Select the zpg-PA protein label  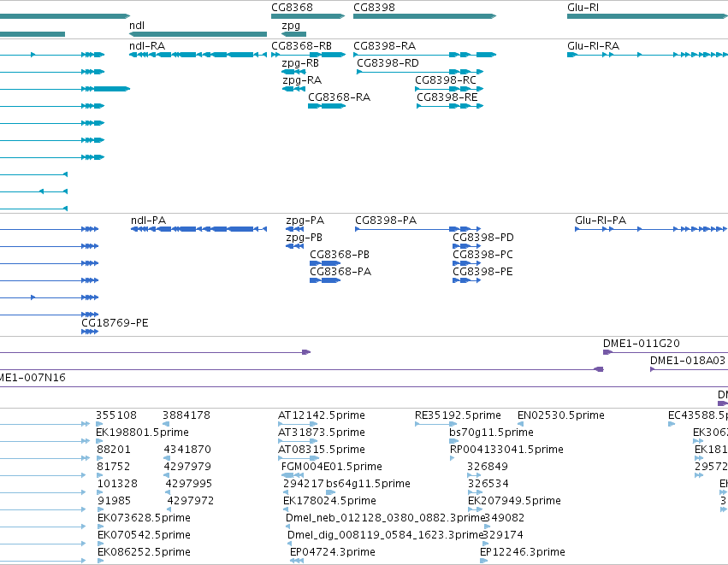[x=305, y=221]
